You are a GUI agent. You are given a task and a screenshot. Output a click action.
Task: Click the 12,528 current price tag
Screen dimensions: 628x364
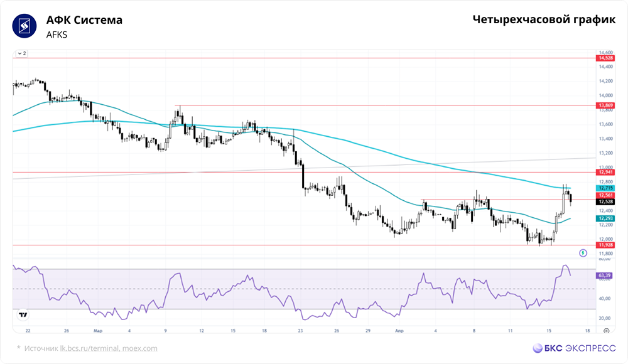click(605, 202)
